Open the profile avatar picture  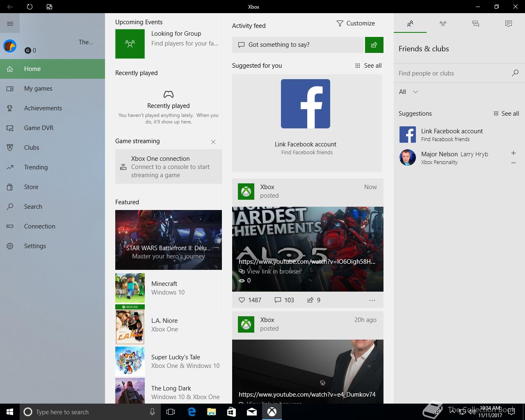(x=10, y=46)
